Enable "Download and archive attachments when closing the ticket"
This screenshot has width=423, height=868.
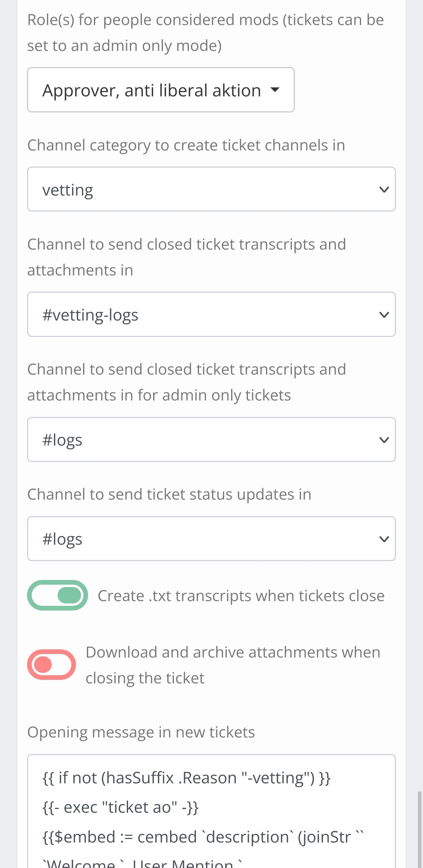click(x=51, y=664)
